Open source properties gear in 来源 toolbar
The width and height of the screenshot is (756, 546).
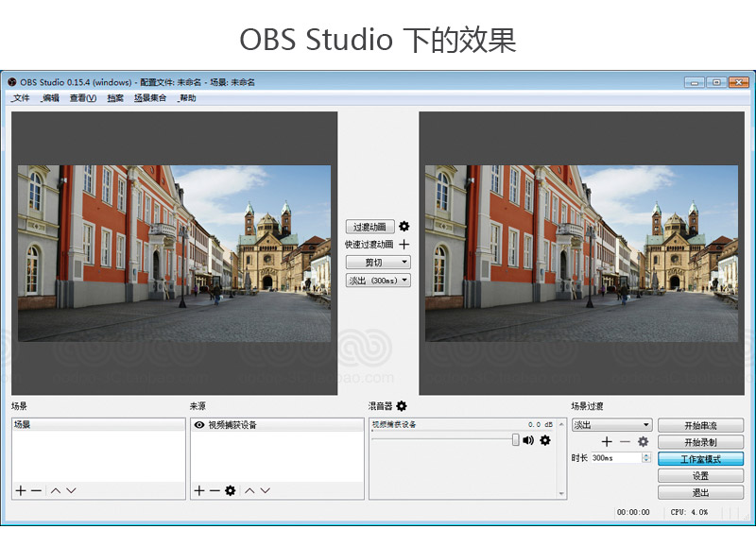click(x=231, y=490)
